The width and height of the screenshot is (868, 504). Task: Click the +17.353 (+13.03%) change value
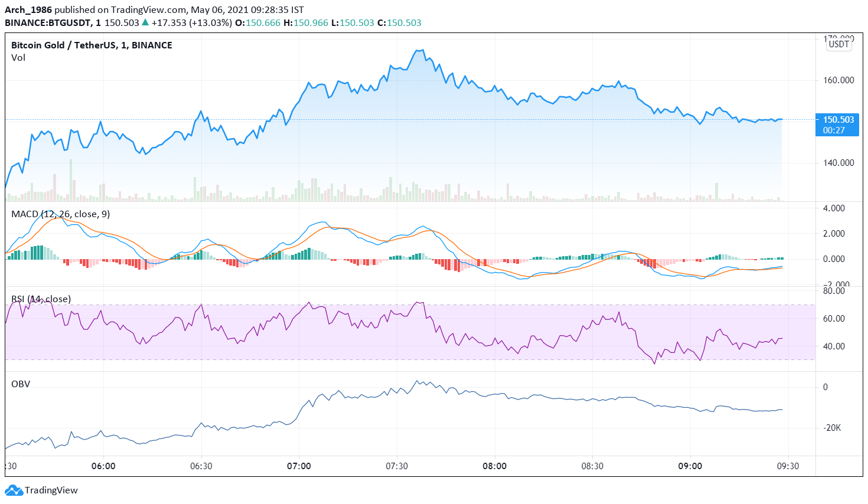coord(191,23)
